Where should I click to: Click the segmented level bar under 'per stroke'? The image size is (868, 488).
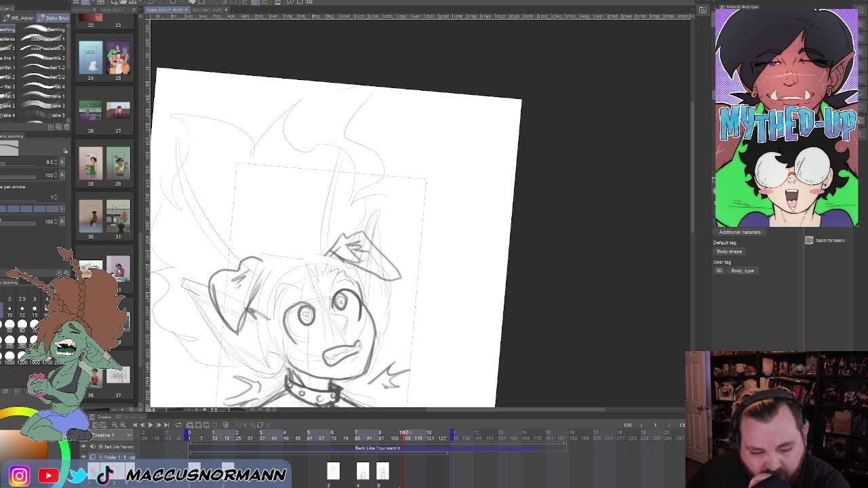pos(29,209)
